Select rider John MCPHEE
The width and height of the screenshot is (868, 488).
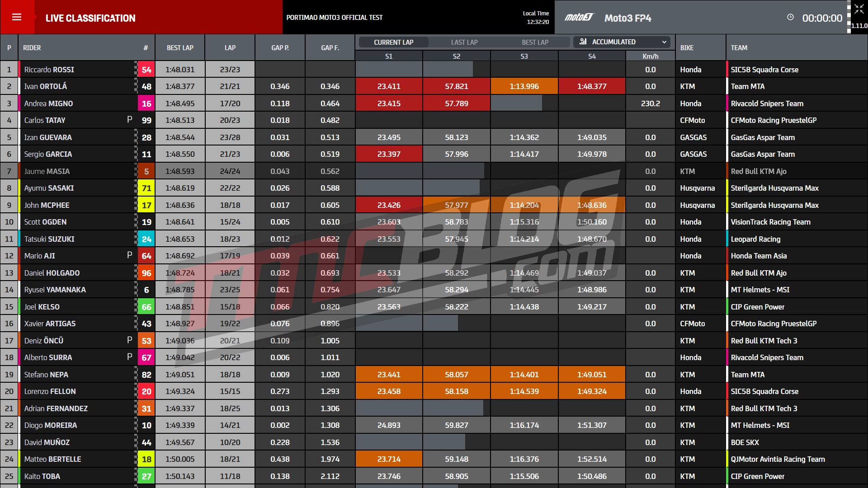pyautogui.click(x=47, y=205)
